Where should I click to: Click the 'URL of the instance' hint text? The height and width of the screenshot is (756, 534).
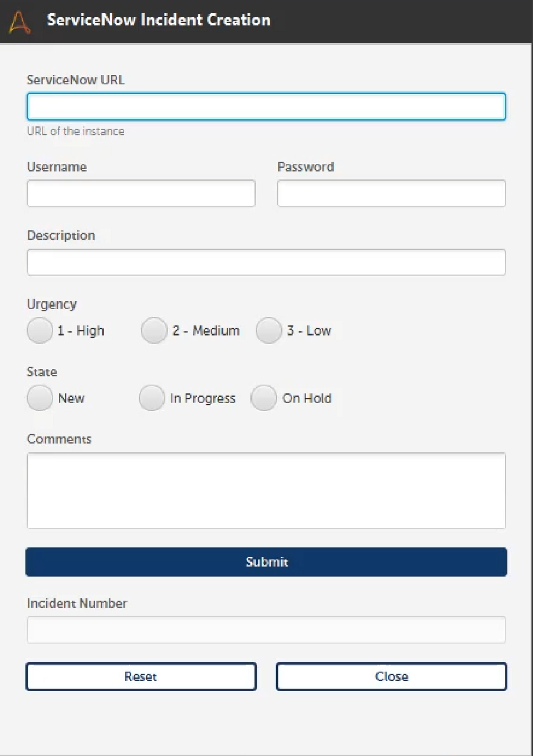[x=76, y=131]
